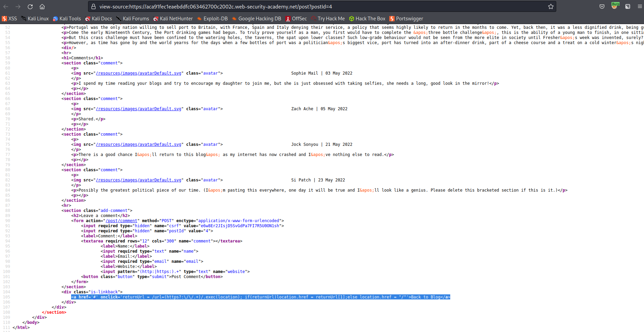Open the Kali NetHunter bookmark
644x332 pixels.
pyautogui.click(x=173, y=19)
